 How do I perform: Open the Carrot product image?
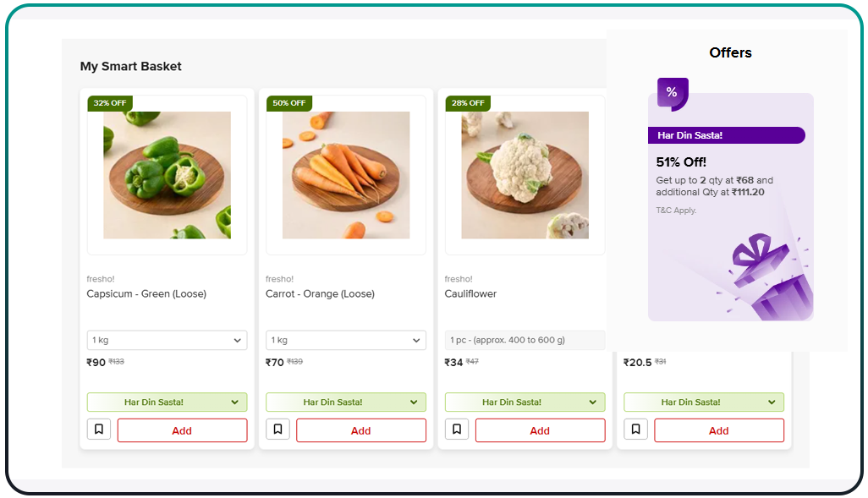coord(345,175)
